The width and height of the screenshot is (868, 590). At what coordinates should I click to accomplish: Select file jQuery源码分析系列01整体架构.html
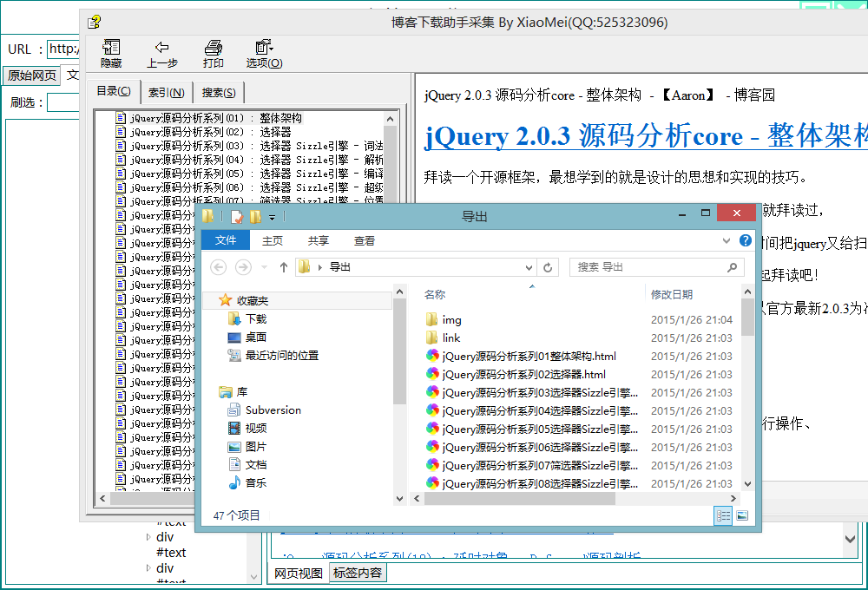(521, 357)
